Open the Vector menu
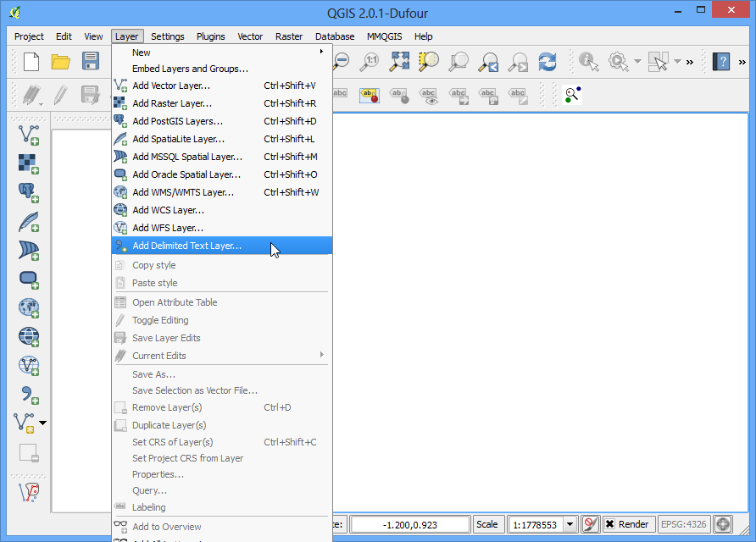Viewport: 756px width, 542px height. pos(250,36)
